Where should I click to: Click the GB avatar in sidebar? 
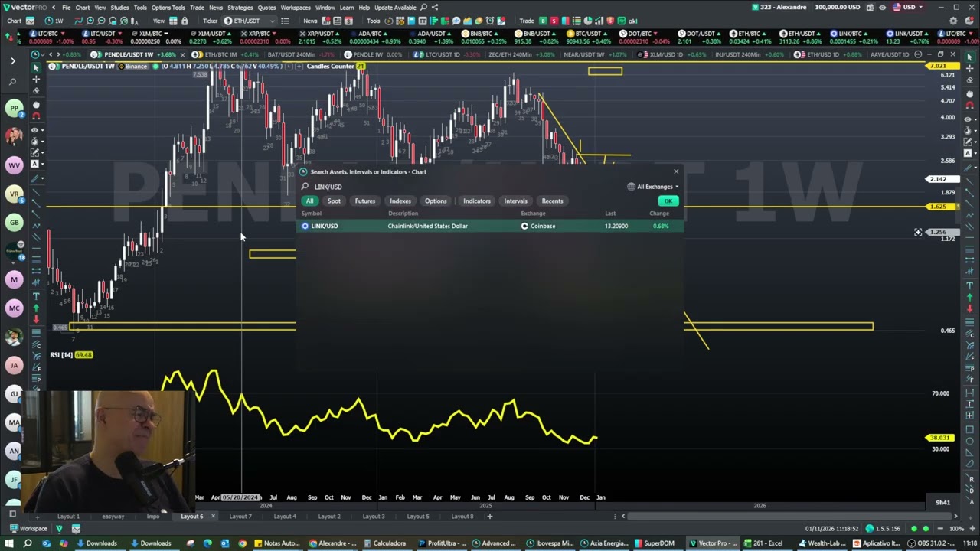14,222
